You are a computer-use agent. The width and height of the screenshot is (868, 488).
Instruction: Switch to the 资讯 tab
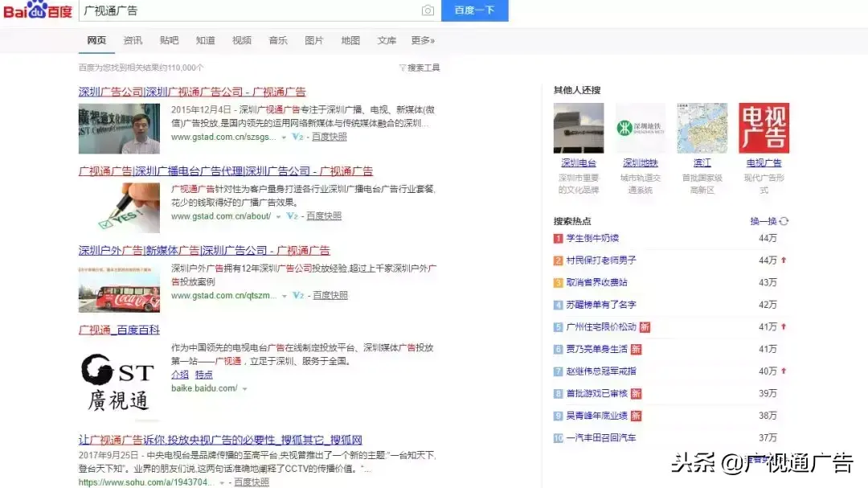(x=133, y=40)
